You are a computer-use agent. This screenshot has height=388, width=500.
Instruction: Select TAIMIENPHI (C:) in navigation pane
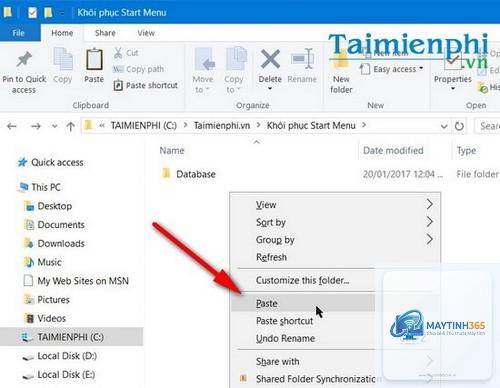tap(71, 337)
